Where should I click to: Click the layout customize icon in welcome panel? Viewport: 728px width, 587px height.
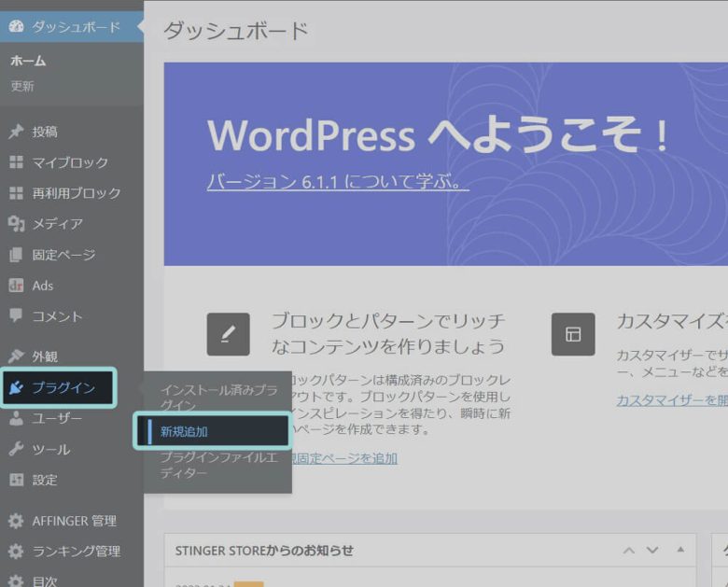(x=573, y=334)
